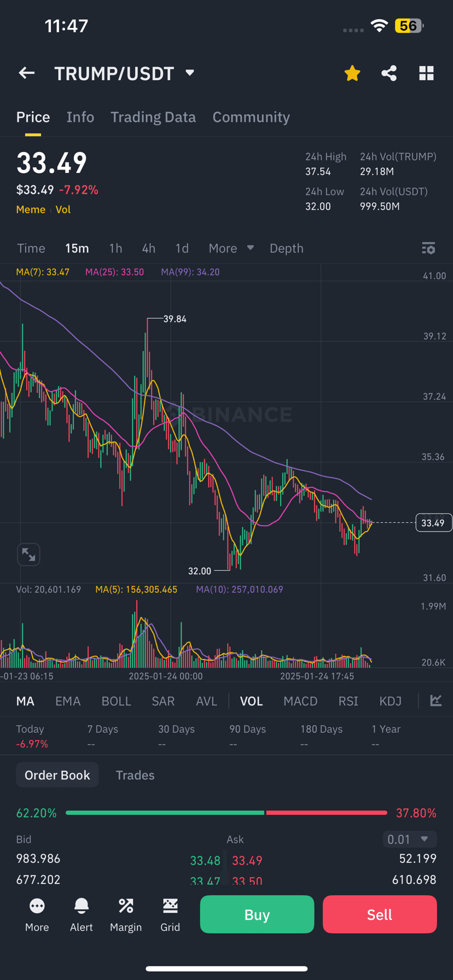453x980 pixels.
Task: Open the 0.01 price precision dropdown
Action: pyautogui.click(x=409, y=839)
